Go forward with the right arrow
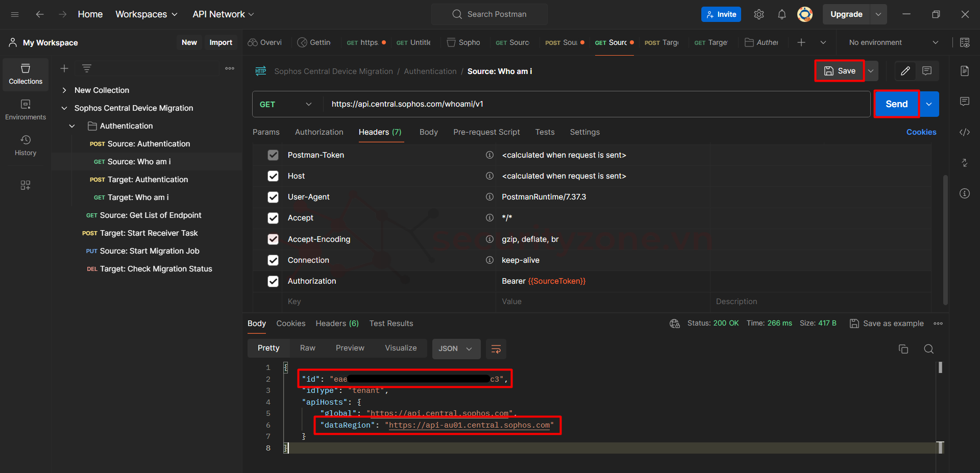The width and height of the screenshot is (980, 473). pos(62,14)
